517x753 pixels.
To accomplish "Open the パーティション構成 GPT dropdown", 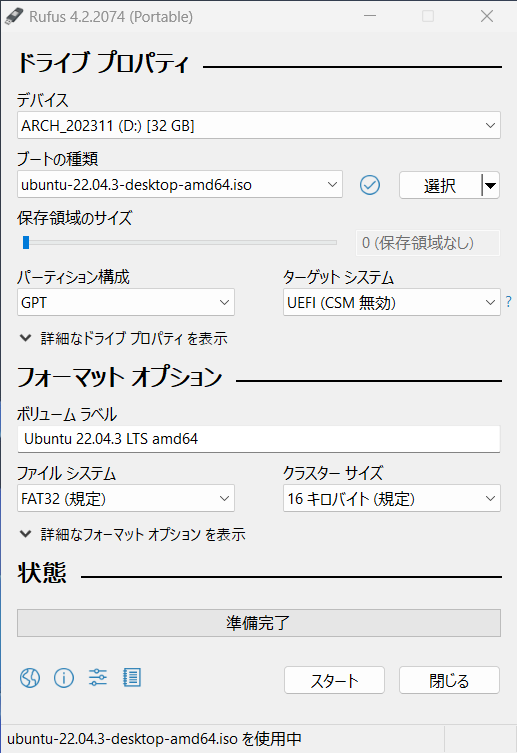I will pyautogui.click(x=126, y=303).
